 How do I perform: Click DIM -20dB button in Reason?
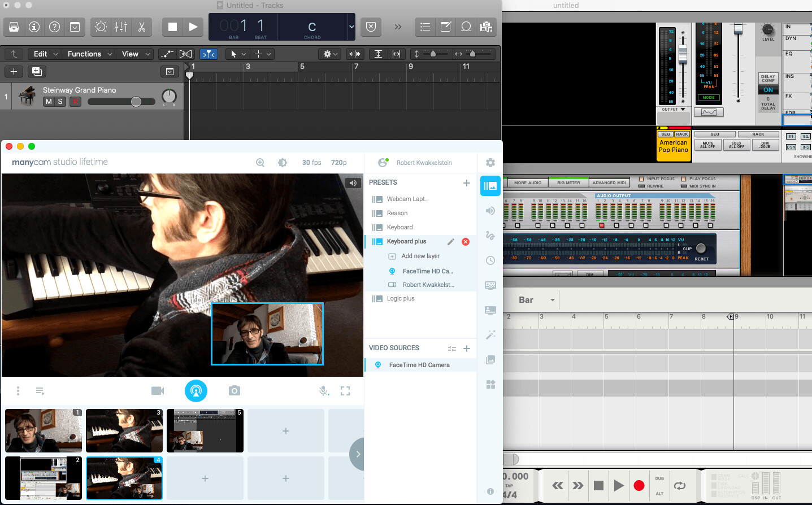click(x=765, y=145)
